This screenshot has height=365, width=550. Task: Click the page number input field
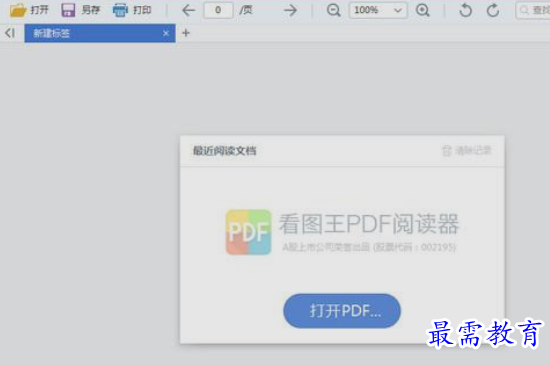(218, 10)
